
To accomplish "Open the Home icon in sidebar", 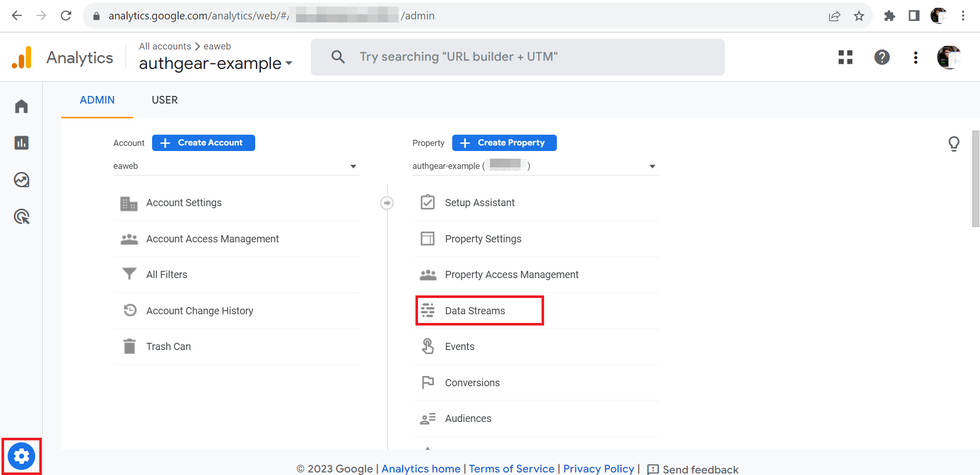I will 21,106.
